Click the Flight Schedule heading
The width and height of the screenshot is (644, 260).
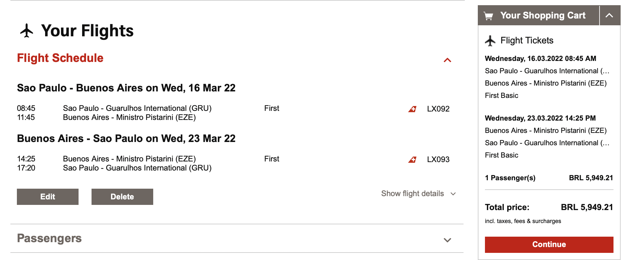(60, 58)
